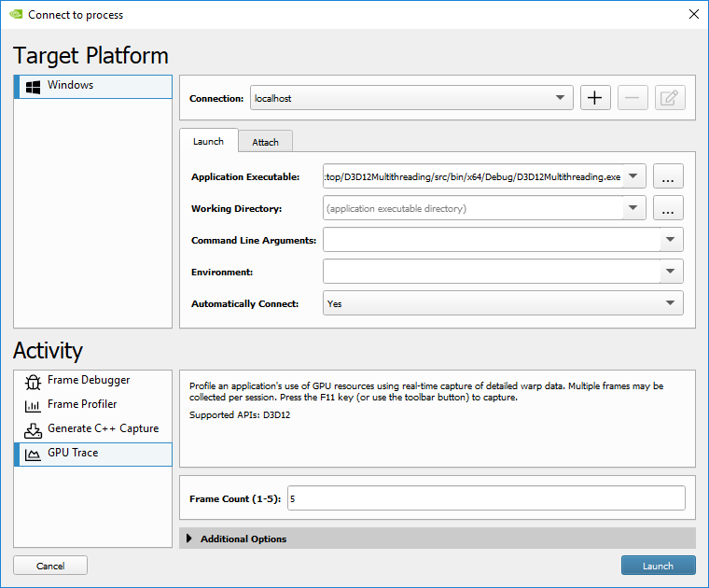Switch to the Launch tab
The height and width of the screenshot is (588, 709).
tap(208, 142)
